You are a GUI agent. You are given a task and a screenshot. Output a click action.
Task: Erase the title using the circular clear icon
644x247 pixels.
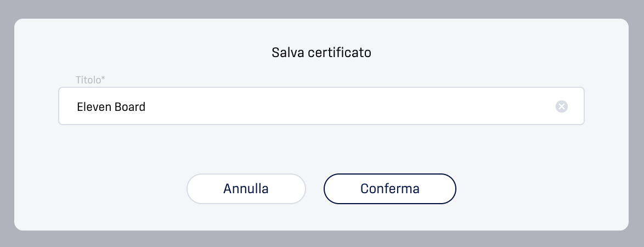(x=562, y=106)
